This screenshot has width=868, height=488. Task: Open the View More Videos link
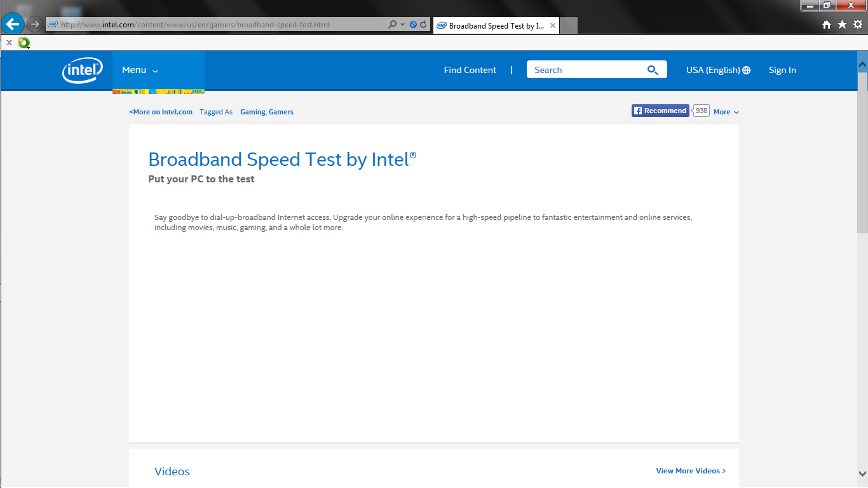691,471
